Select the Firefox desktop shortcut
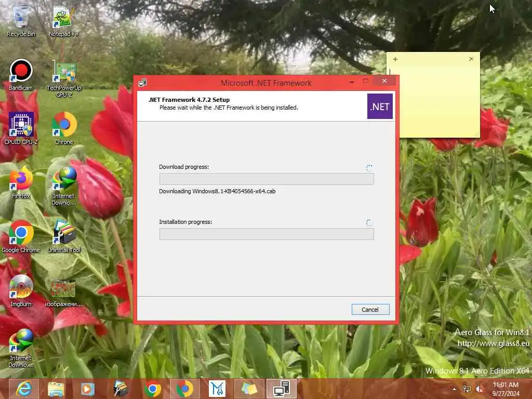Screen dimensions: 532x399 coord(21,182)
